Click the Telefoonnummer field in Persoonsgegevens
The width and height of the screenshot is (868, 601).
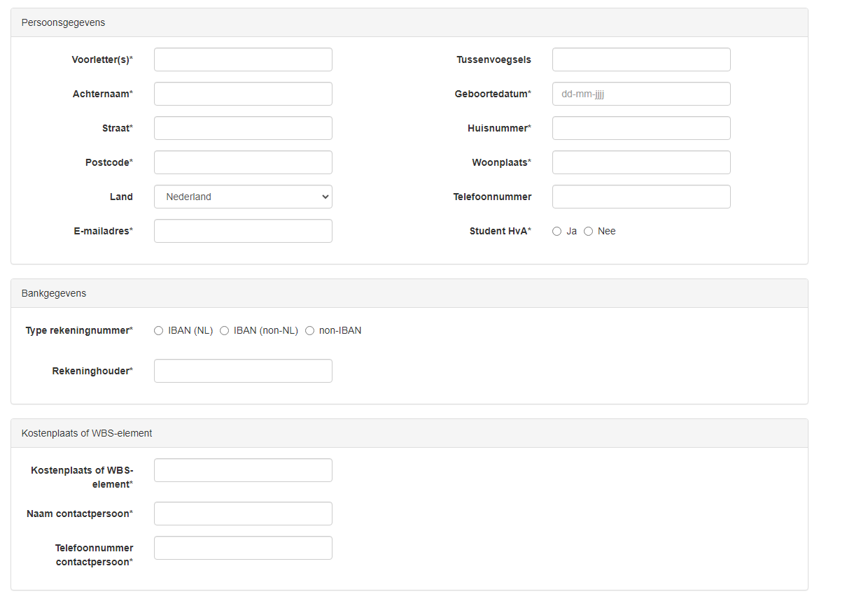click(640, 197)
